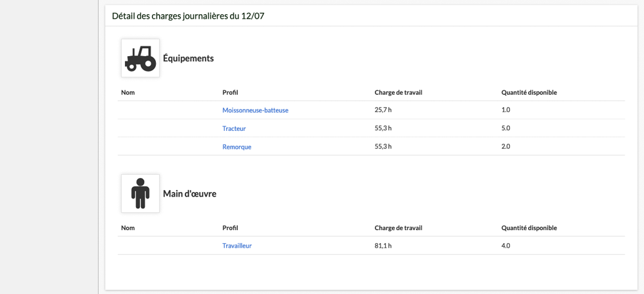Image resolution: width=644 pixels, height=294 pixels.
Task: Click the 5.0 available quantity for Tracteur
Action: pos(506,128)
